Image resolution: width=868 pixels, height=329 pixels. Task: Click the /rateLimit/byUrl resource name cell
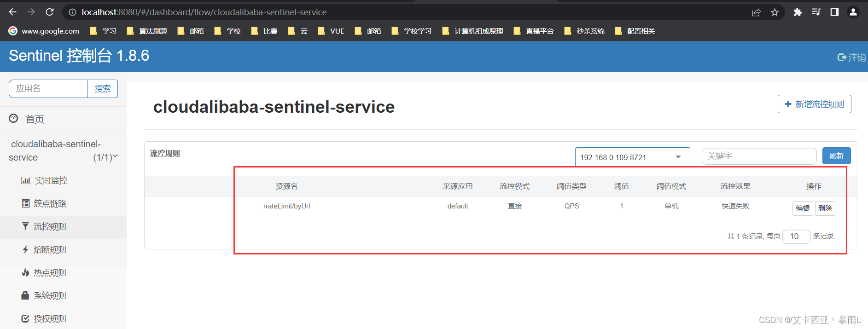tap(287, 206)
